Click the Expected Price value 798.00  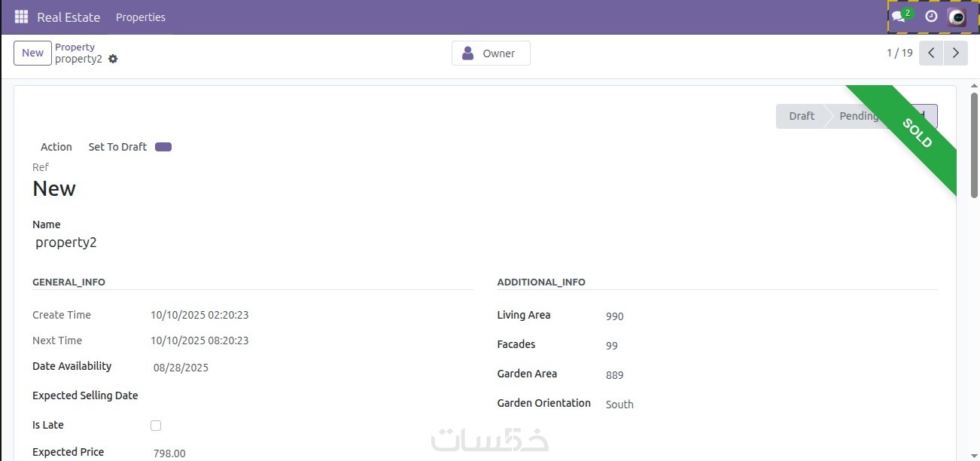(x=169, y=453)
